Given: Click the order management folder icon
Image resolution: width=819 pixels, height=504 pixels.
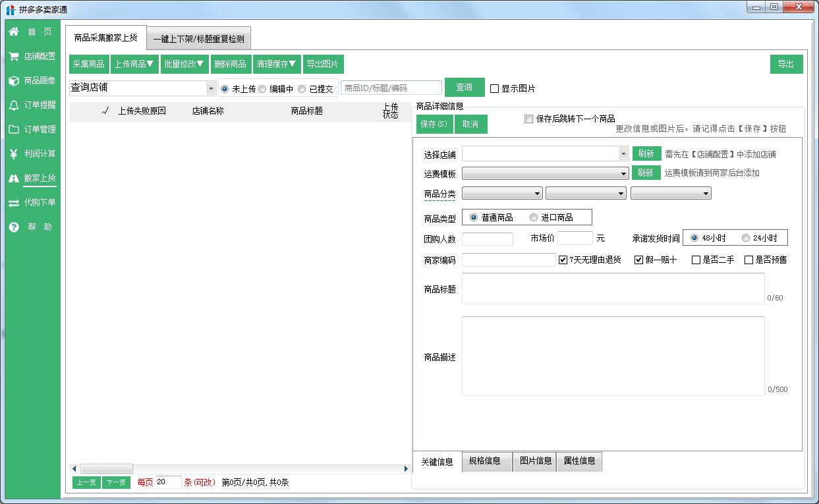Looking at the screenshot, I should (x=14, y=129).
